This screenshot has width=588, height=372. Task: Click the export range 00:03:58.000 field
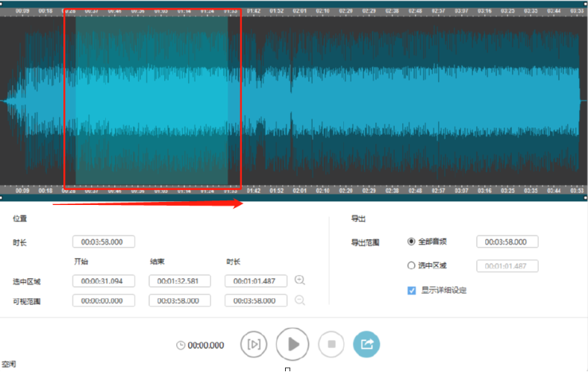(x=507, y=242)
